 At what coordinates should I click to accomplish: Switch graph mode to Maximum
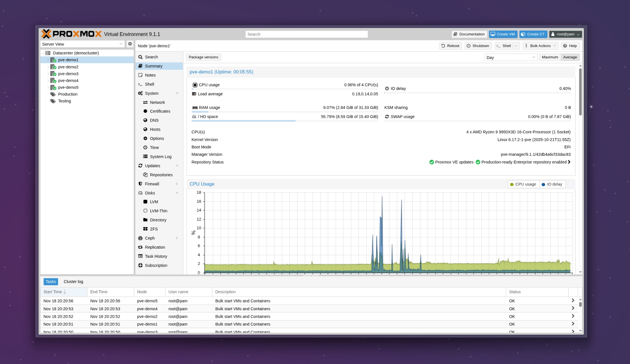click(x=550, y=57)
